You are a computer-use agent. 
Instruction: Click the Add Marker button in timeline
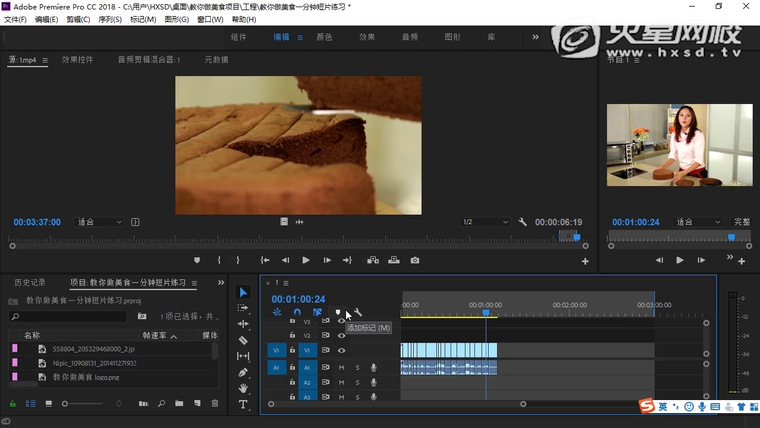coord(338,313)
